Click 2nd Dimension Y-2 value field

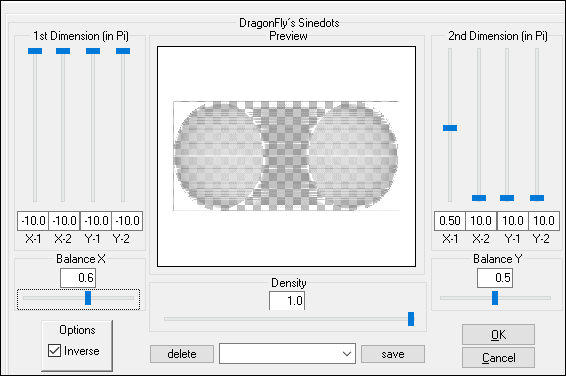tap(544, 221)
